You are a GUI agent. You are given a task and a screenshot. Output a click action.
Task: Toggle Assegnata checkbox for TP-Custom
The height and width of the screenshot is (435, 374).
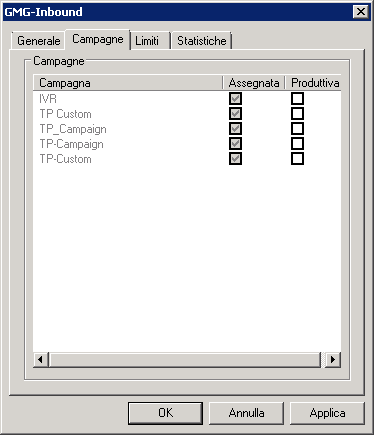pos(235,159)
